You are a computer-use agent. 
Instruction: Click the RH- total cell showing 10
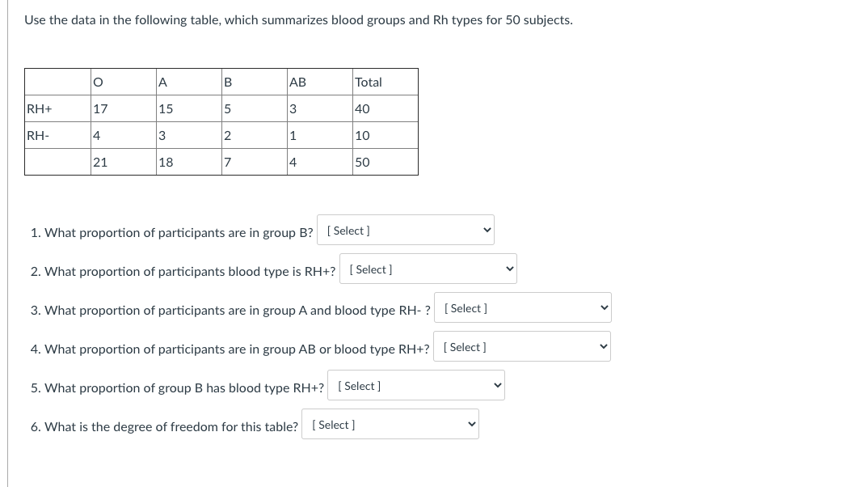click(384, 136)
